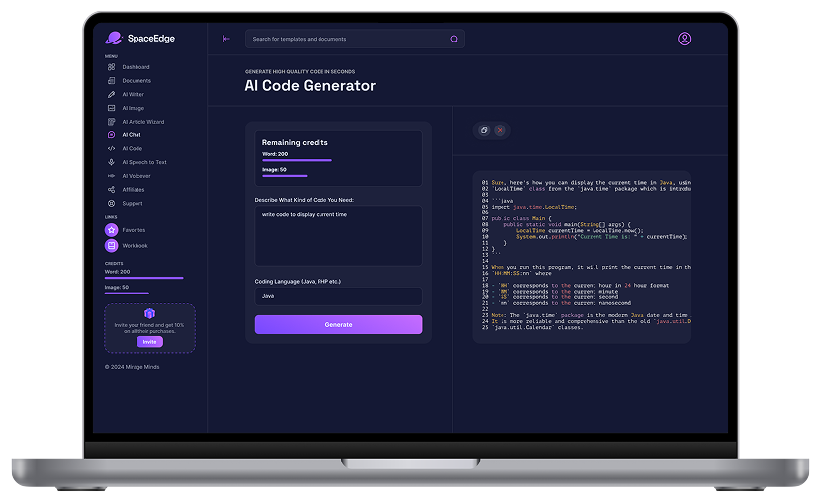Click the AI Code Generator heading
This screenshot has height=504, width=822.
pyautogui.click(x=311, y=85)
